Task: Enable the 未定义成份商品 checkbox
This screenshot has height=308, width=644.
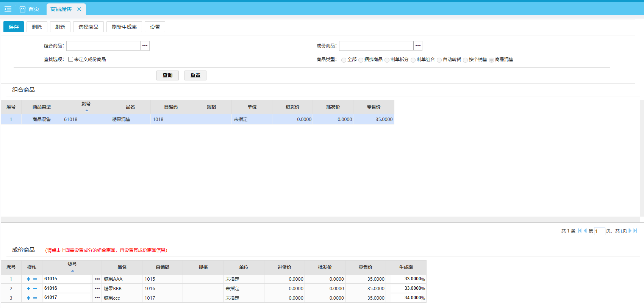Action: (x=71, y=60)
